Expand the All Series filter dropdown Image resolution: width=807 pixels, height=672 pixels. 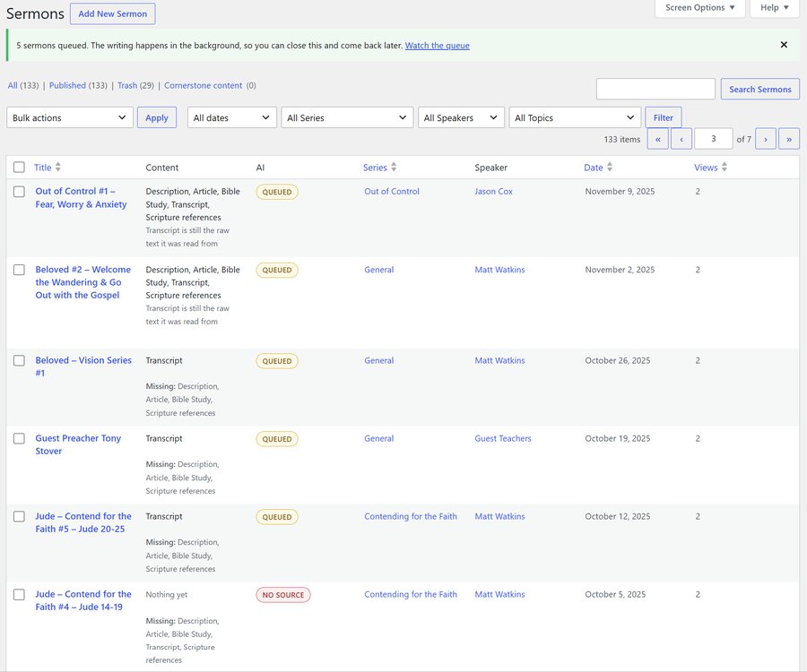[347, 117]
